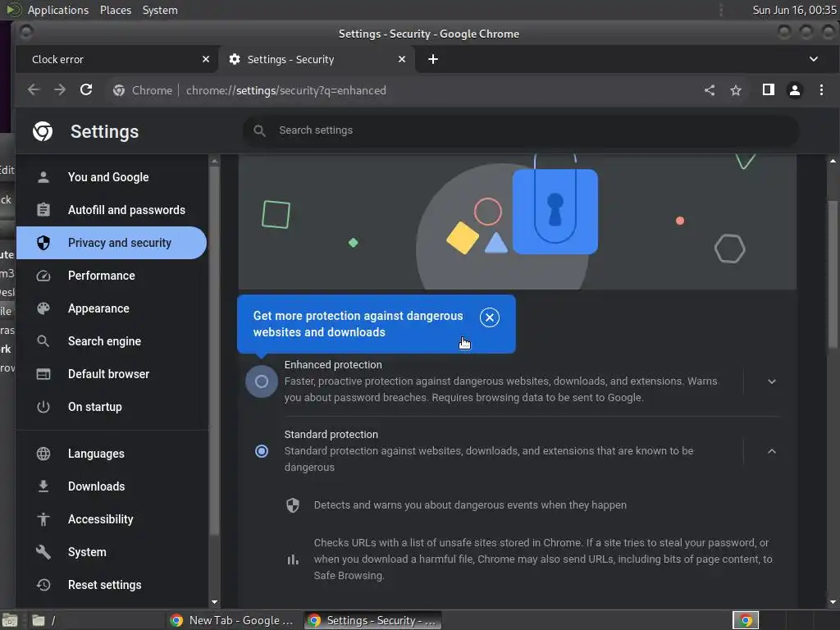The image size is (840, 630).
Task: Click the Search engine magnifier icon
Action: click(43, 341)
